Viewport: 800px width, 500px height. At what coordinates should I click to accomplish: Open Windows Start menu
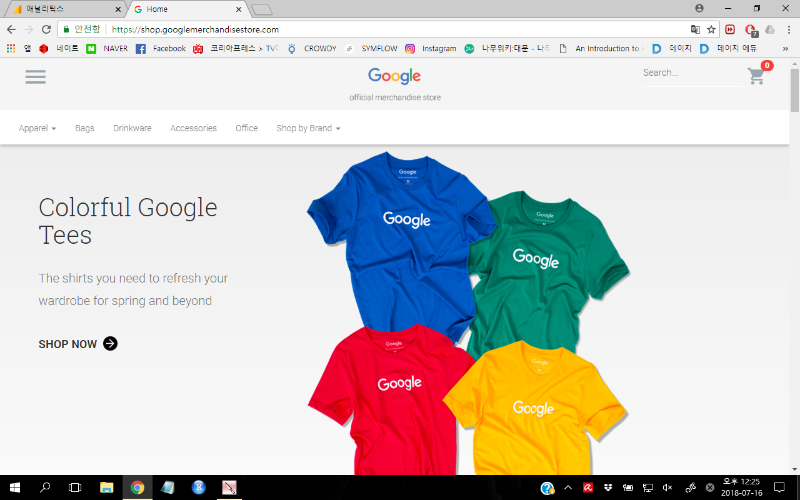pyautogui.click(x=15, y=488)
